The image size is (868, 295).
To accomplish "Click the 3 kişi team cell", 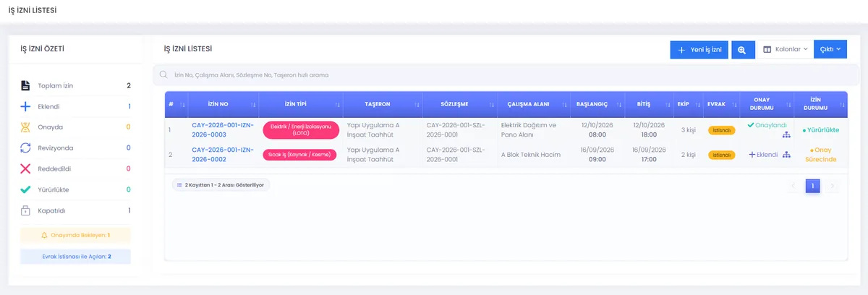I will click(688, 130).
